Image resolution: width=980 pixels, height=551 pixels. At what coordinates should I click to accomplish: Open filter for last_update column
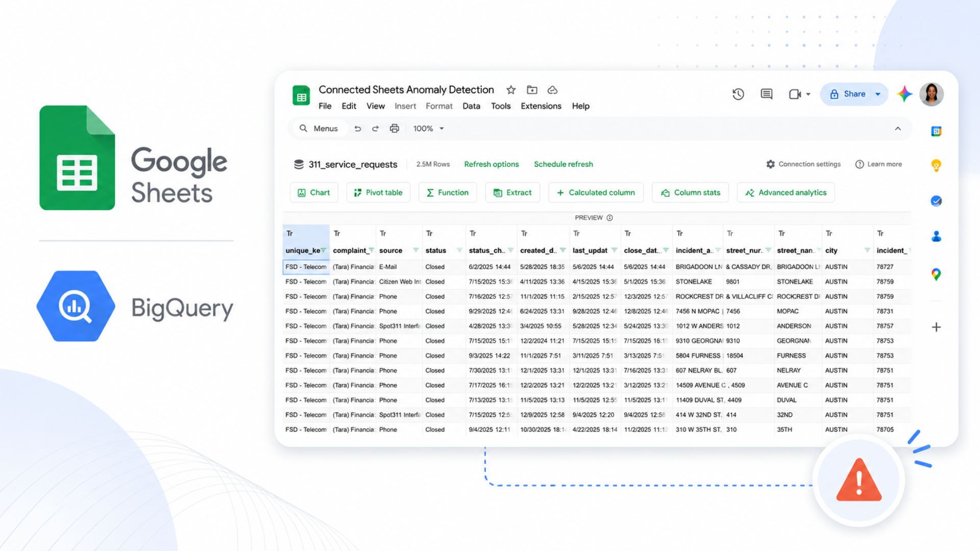pos(614,251)
